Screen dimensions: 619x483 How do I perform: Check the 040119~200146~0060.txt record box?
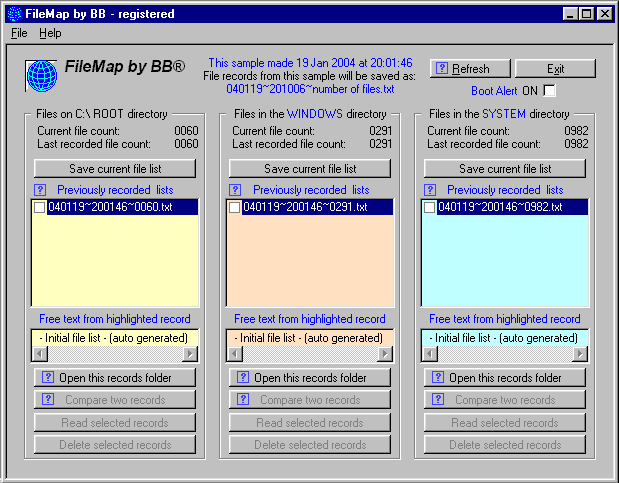(x=40, y=208)
